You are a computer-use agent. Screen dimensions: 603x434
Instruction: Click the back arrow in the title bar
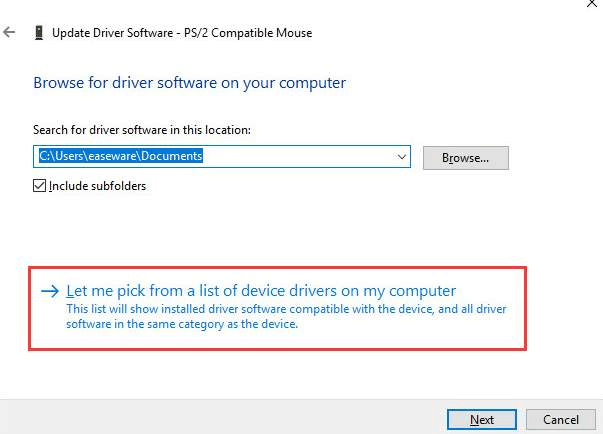tap(10, 33)
